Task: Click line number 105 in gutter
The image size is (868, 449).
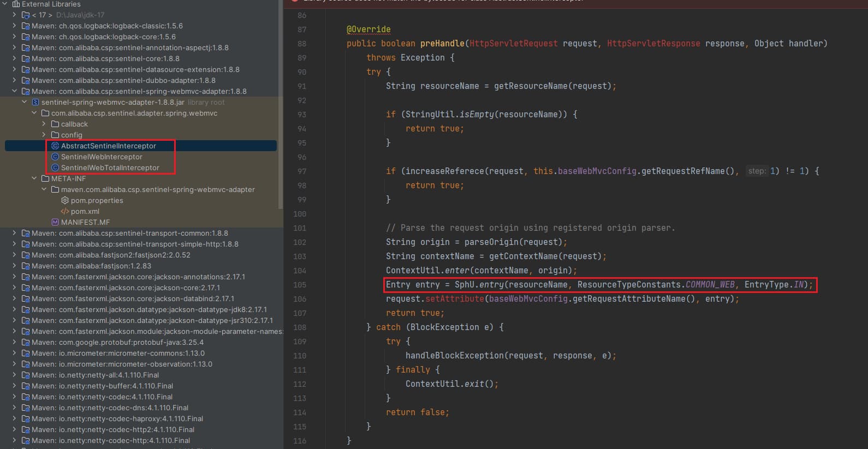Action: 300,285
